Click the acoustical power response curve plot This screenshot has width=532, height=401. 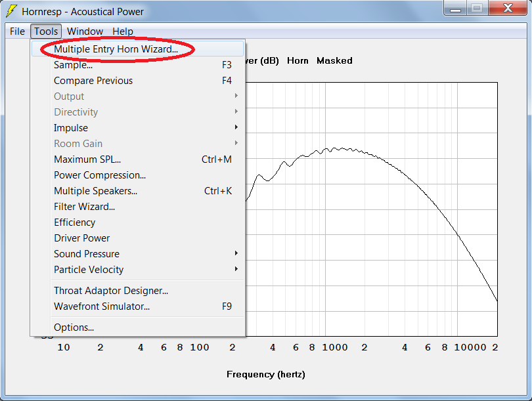tap(371, 209)
